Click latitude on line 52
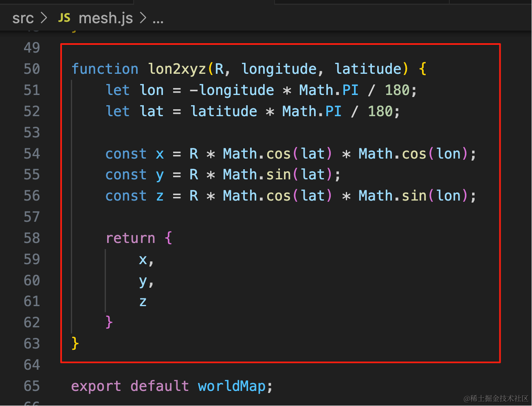This screenshot has height=406, width=532. pyautogui.click(x=224, y=111)
